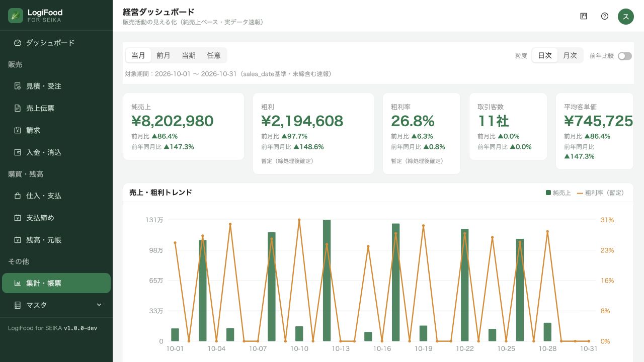Click the 仕入・支払 shopping bag icon
The width and height of the screenshot is (644, 362).
coord(18,196)
